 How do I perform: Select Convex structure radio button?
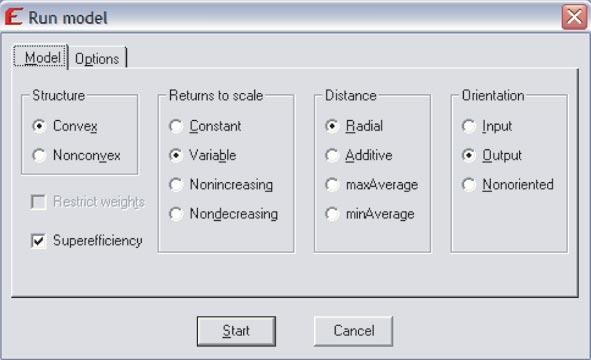pyautogui.click(x=39, y=126)
